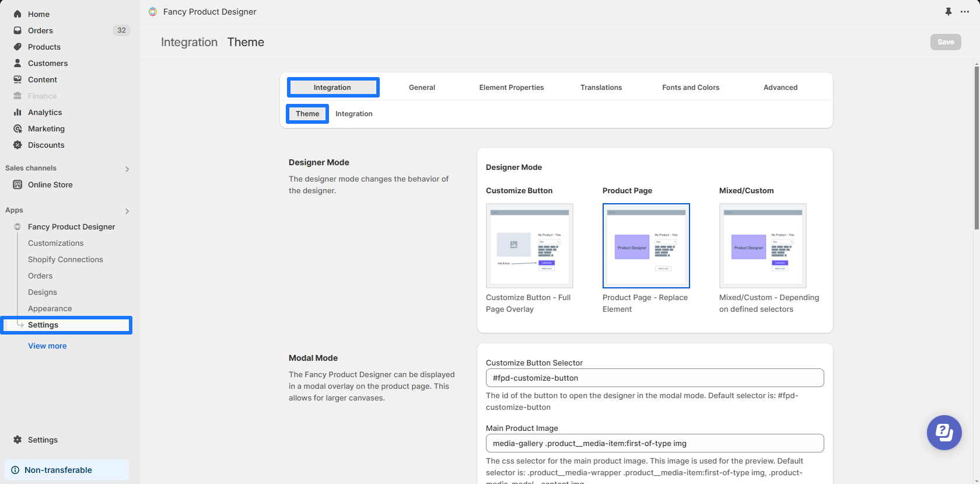This screenshot has height=484, width=980.
Task: Open Appearance in the app menu
Action: [50, 308]
